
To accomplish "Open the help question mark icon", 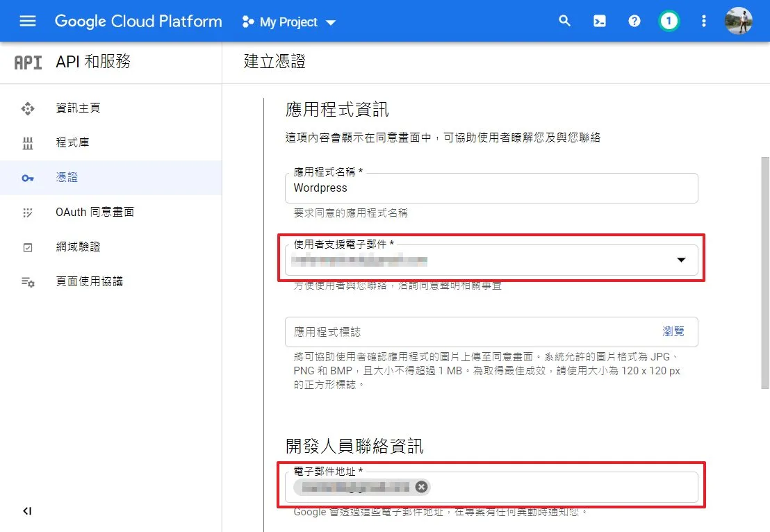I will click(x=634, y=21).
